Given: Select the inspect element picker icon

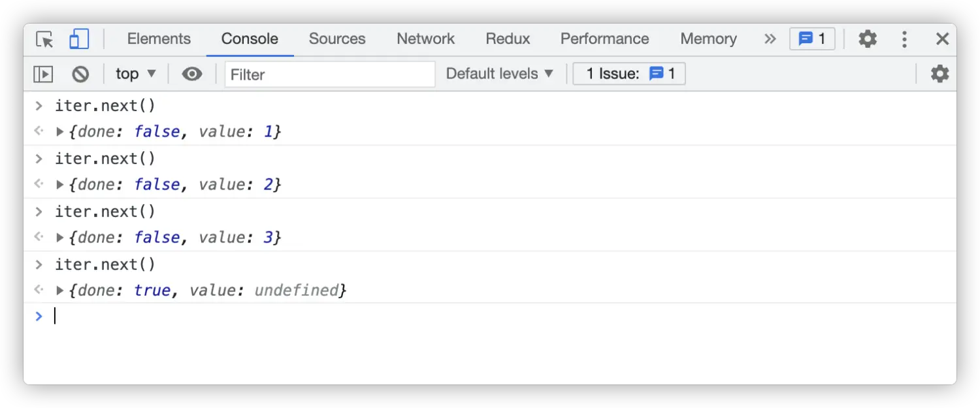Looking at the screenshot, I should pyautogui.click(x=44, y=39).
